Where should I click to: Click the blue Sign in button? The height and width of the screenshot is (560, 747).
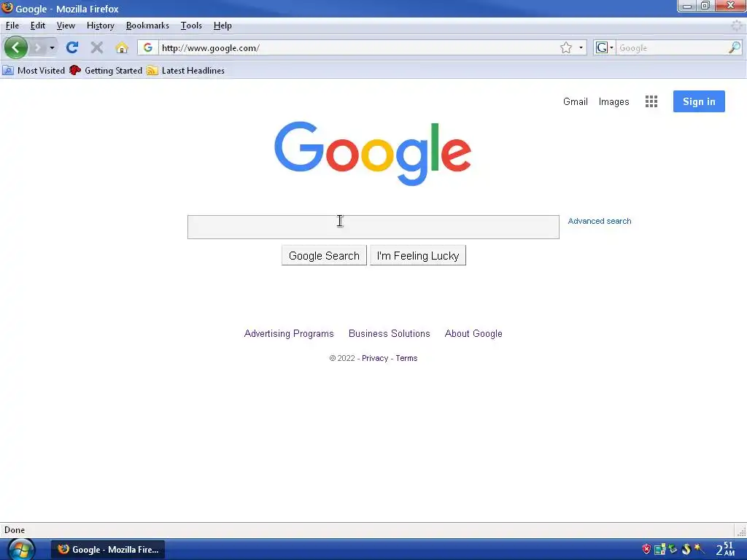699,101
